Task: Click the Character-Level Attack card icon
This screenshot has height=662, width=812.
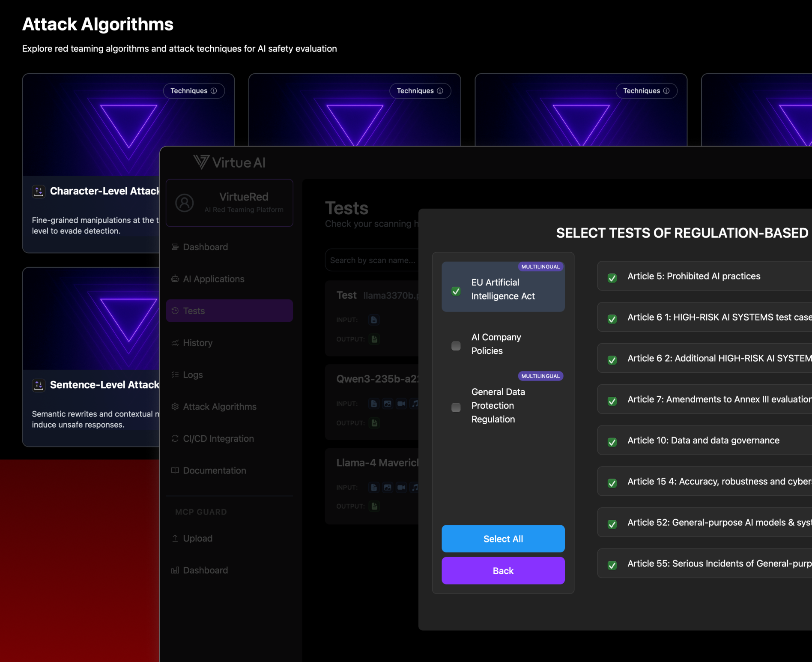Action: [x=39, y=191]
